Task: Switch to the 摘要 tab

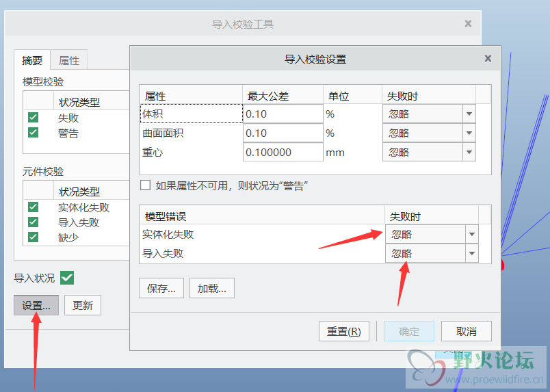Action: [32, 60]
